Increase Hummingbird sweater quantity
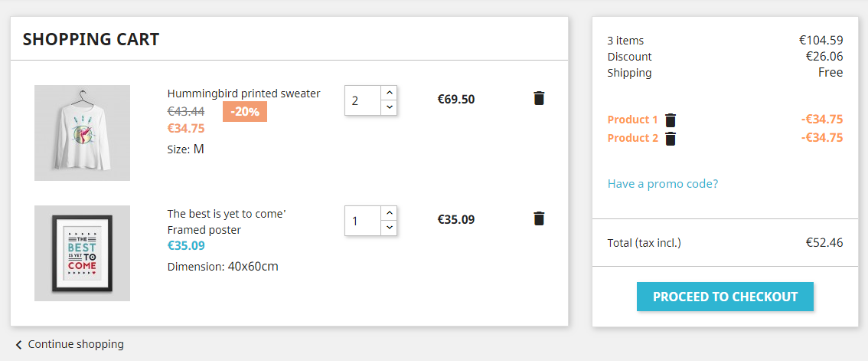Viewport: 868px width, 361px height. 389,92
